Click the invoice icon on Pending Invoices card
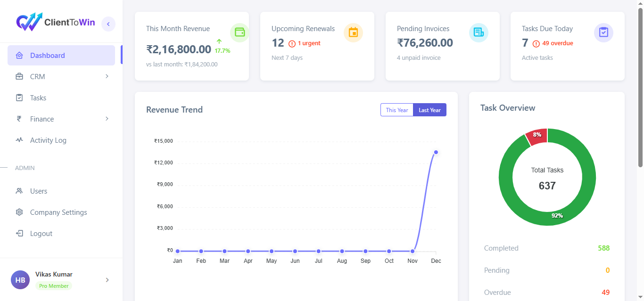 coord(479,32)
